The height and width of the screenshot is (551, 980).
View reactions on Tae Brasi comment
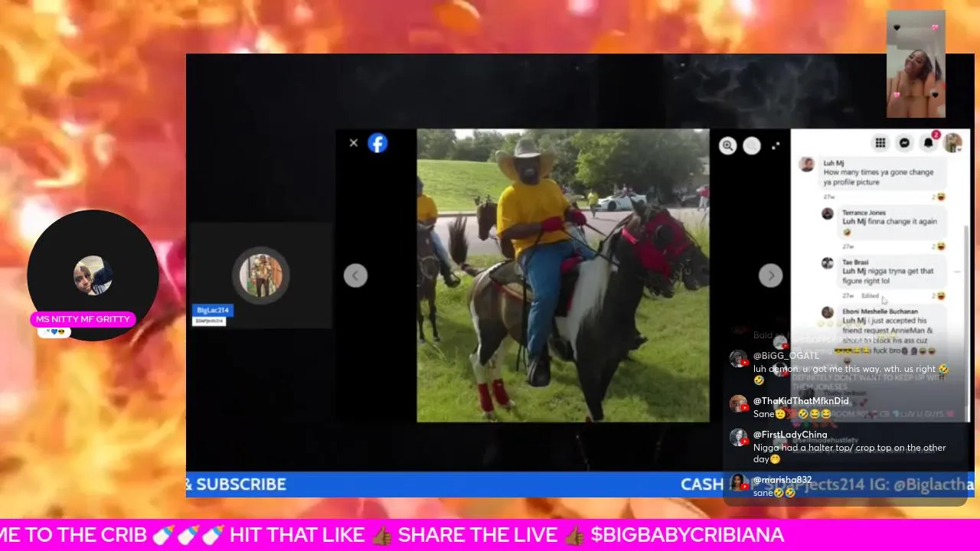[938, 295]
